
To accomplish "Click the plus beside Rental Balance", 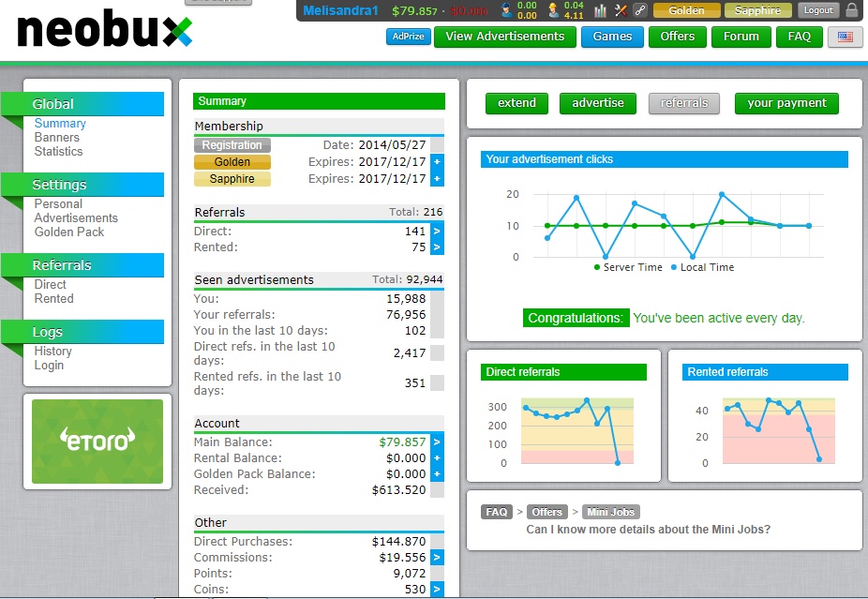I will pyautogui.click(x=437, y=457).
